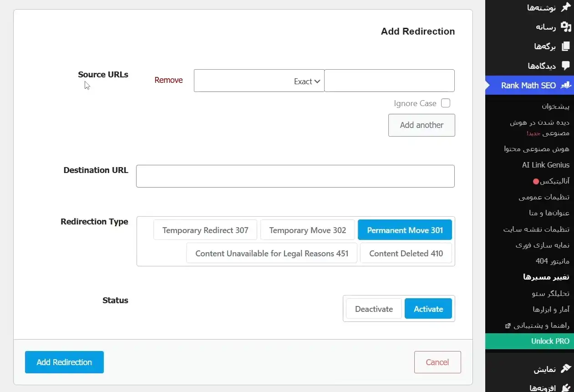Click the pin icon beside نوشته‌ها

pyautogui.click(x=566, y=7)
